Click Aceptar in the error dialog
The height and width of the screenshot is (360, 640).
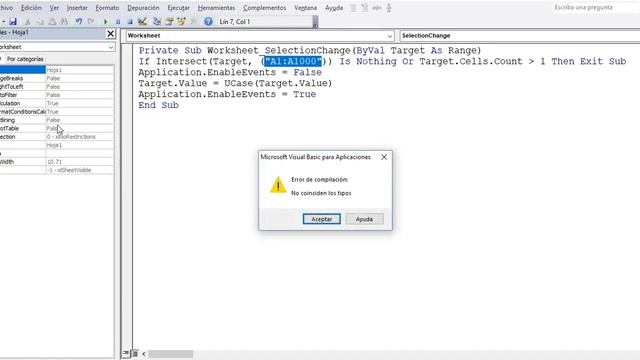pyautogui.click(x=322, y=219)
